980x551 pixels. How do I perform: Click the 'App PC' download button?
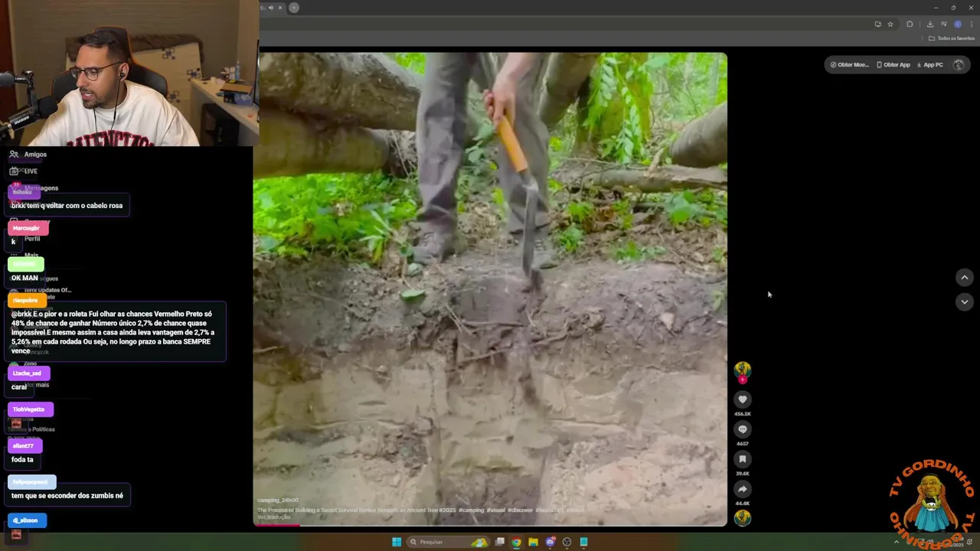pyautogui.click(x=929, y=65)
